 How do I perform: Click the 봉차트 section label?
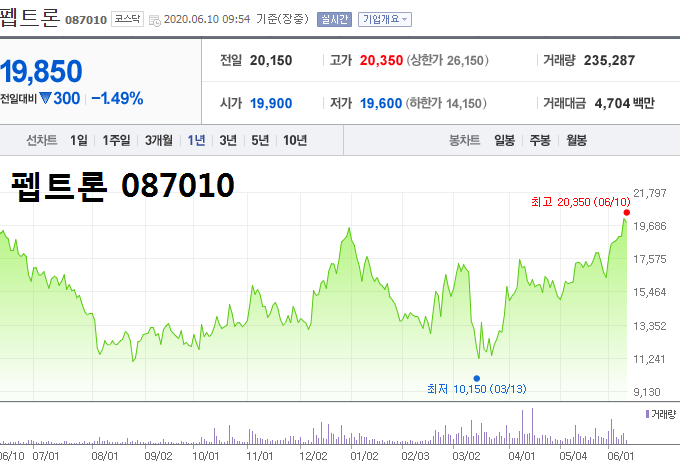click(464, 140)
